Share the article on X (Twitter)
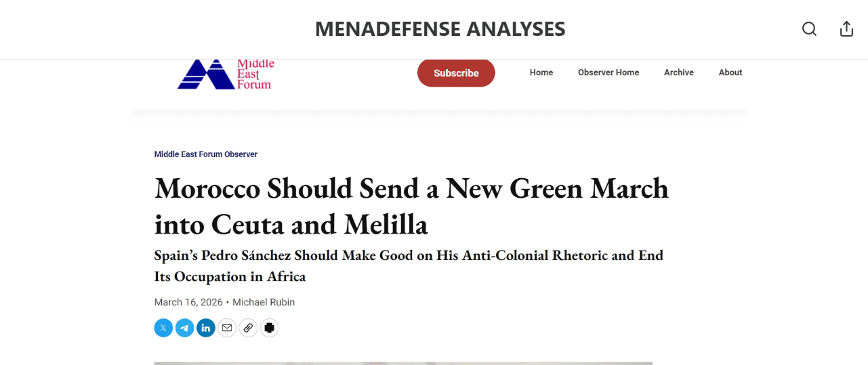This screenshot has height=365, width=868. 163,328
